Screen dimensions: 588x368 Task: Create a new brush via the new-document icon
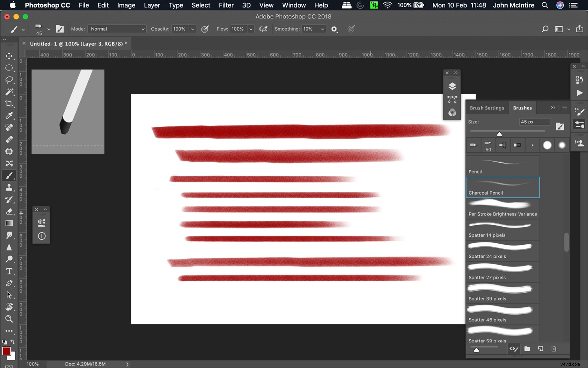click(x=540, y=349)
